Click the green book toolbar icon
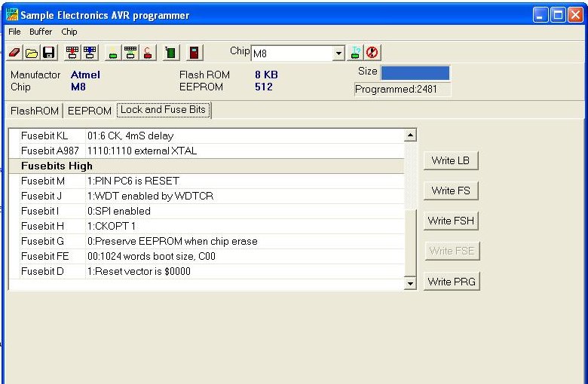This screenshot has width=588, height=384. pos(171,53)
